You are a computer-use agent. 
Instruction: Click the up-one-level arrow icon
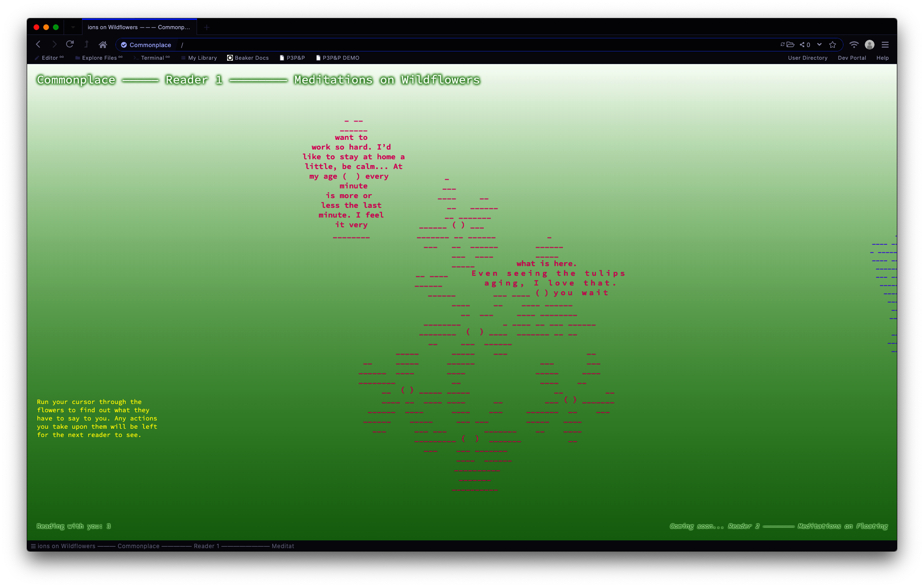[x=86, y=45]
